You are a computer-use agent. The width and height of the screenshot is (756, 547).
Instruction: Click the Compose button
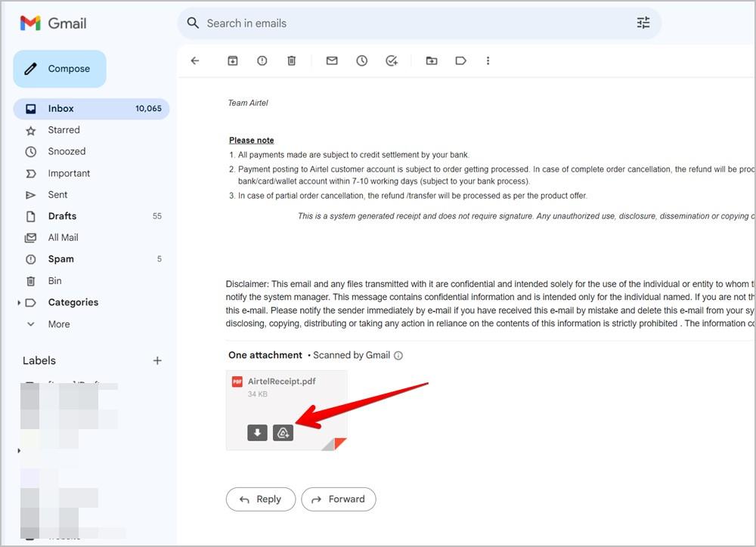(x=60, y=69)
